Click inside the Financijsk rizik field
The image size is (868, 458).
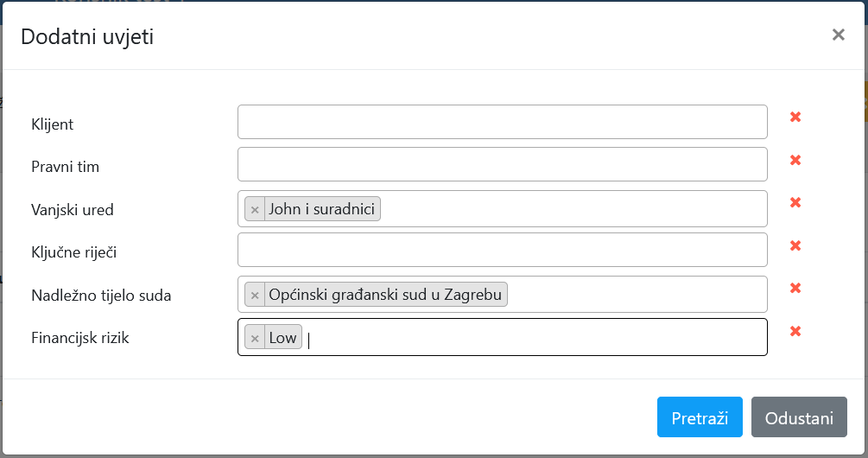[535, 338]
